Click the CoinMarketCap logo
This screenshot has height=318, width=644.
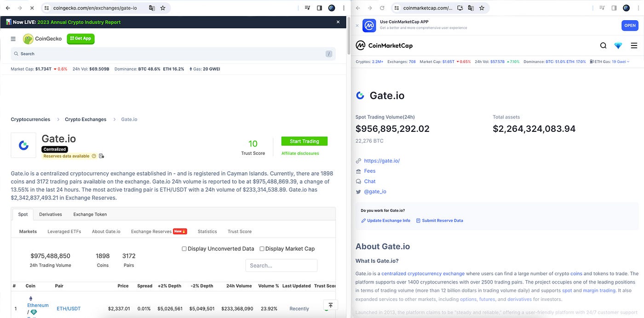pos(384,45)
